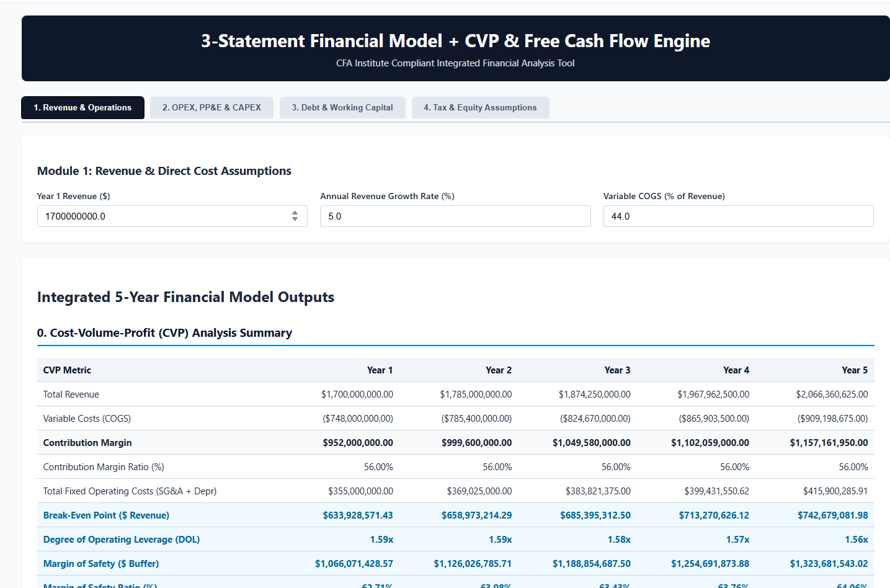Open the Revenue & Operations tab
This screenshot has height=588, width=890.
coord(82,107)
